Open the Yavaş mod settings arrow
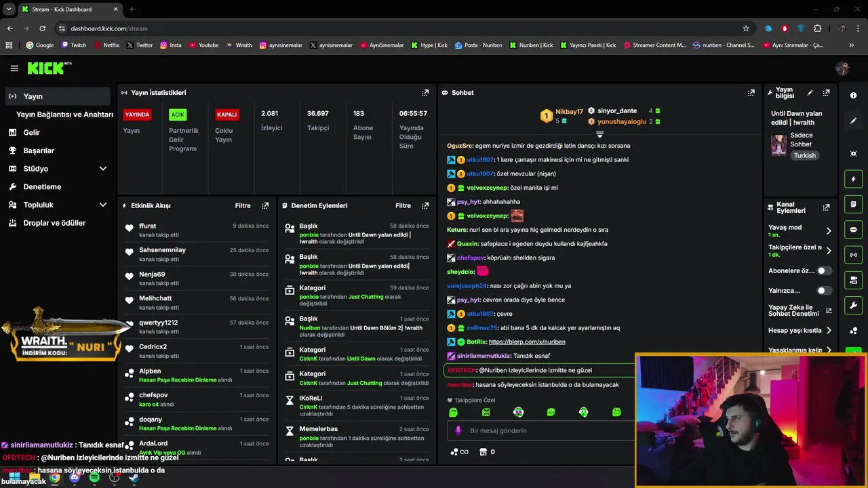The image size is (868, 488). [829, 231]
